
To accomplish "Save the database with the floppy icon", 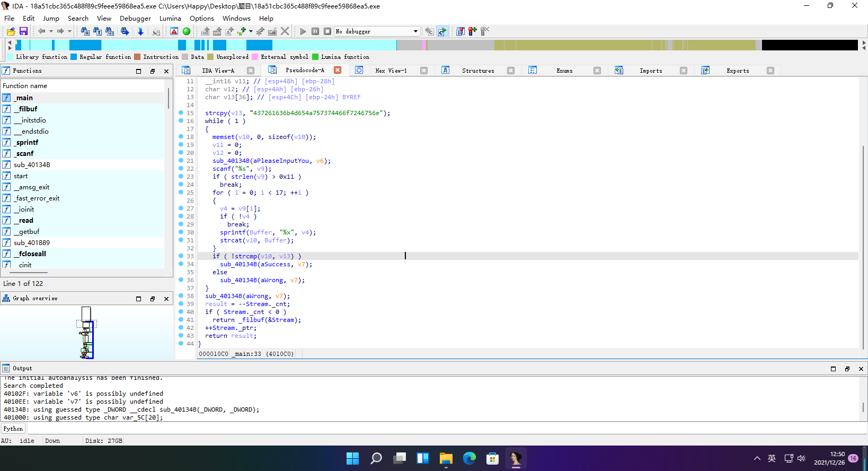I will point(23,31).
